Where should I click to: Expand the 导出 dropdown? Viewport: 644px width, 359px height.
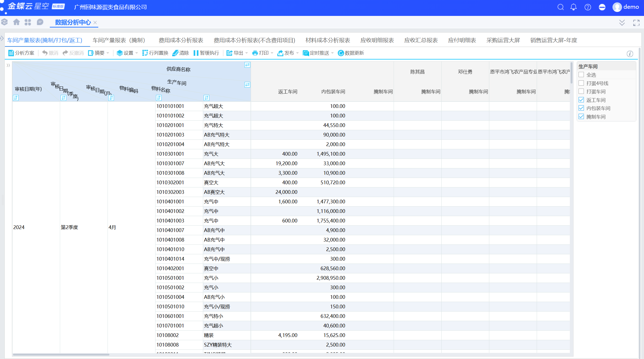click(247, 53)
